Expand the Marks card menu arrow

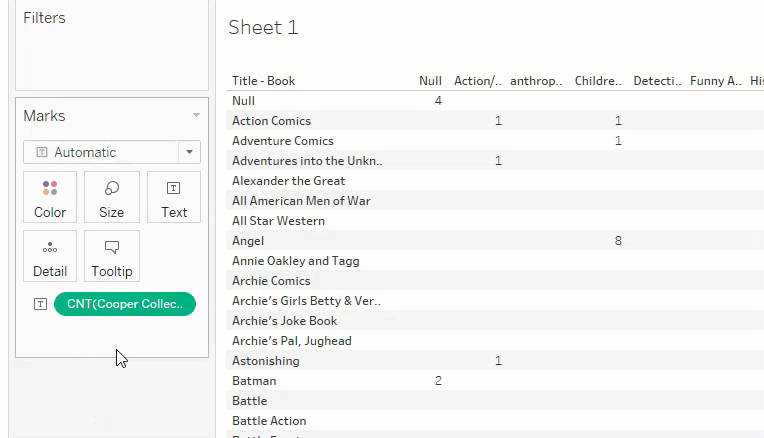196,116
